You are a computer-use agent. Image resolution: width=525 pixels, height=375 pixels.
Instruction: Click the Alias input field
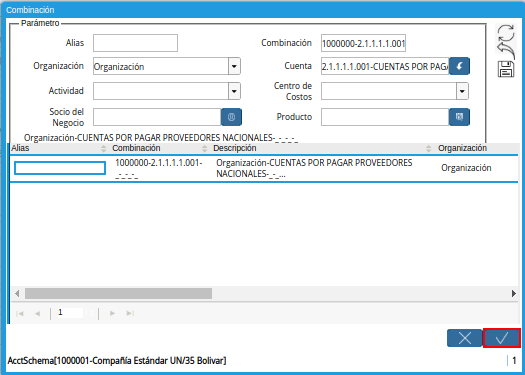click(x=135, y=43)
